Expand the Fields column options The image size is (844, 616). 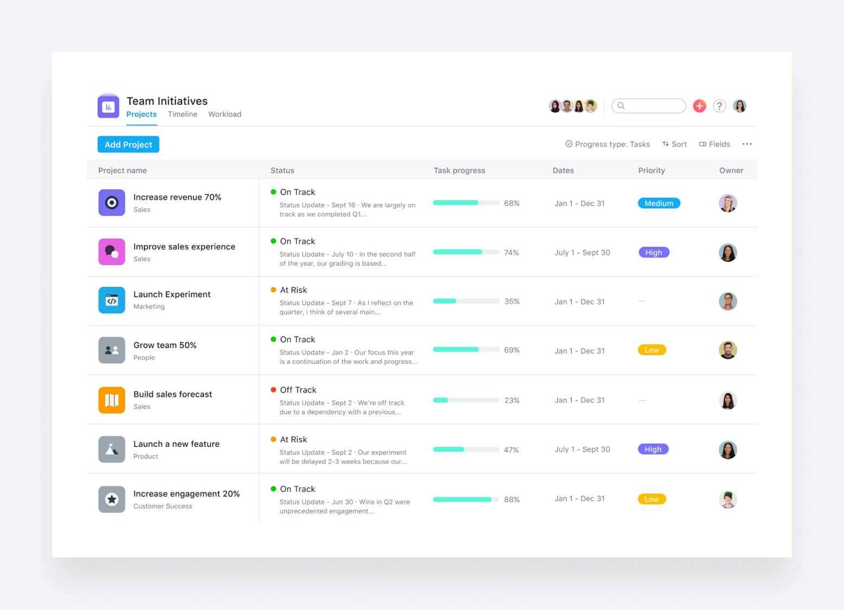click(714, 144)
